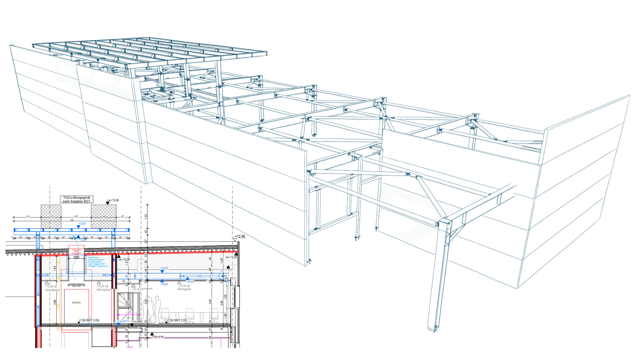This screenshot has height=362, width=644.
Task: Click the TGA-Lüftungsgerät label box
Action: [x=76, y=199]
